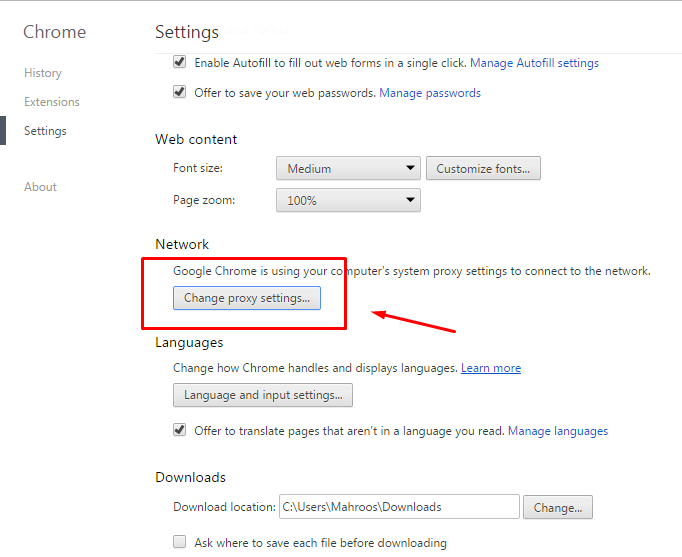This screenshot has height=557, width=682.
Task: Open the About page in the sidebar
Action: click(x=40, y=187)
